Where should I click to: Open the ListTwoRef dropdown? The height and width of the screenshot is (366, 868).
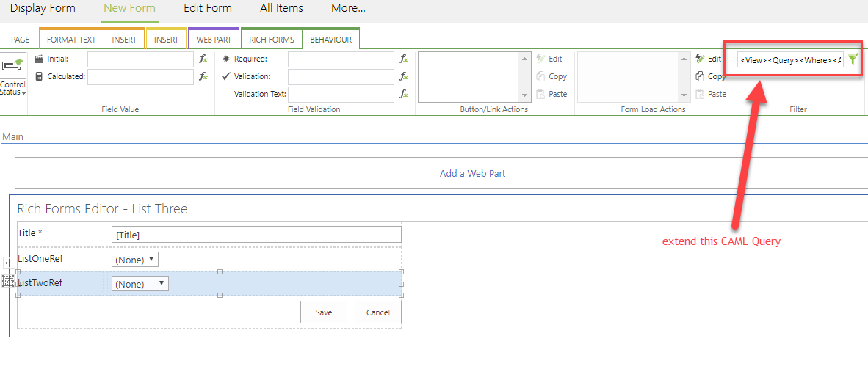coord(140,284)
